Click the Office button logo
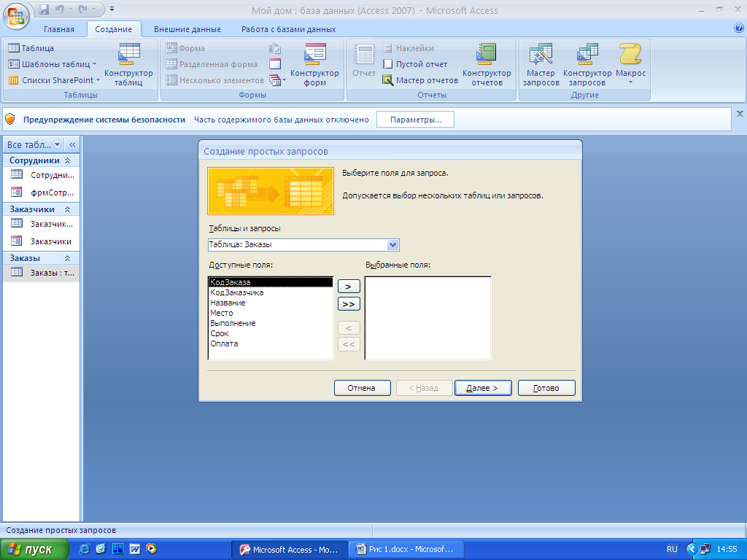Image resolution: width=747 pixels, height=560 pixels. (16, 16)
